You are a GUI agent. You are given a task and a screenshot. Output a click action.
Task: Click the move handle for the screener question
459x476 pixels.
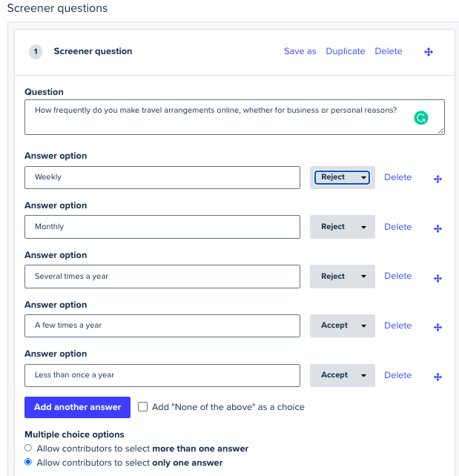(429, 52)
